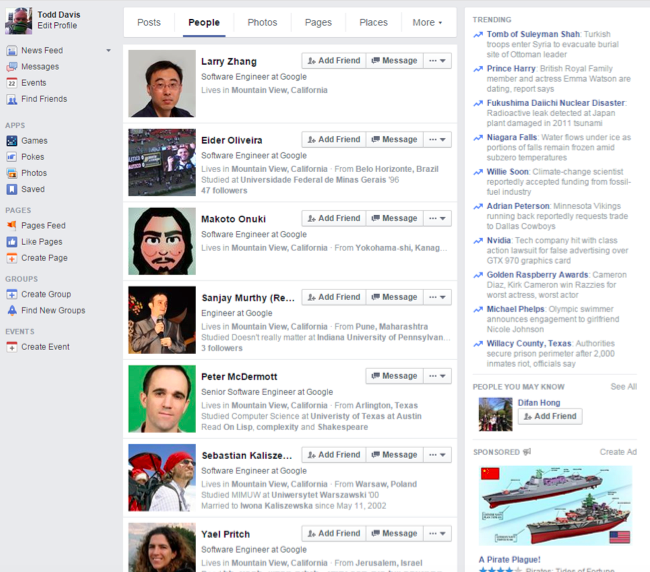This screenshot has height=572, width=650.
Task: Open the More tab dropdown
Action: pos(427,22)
